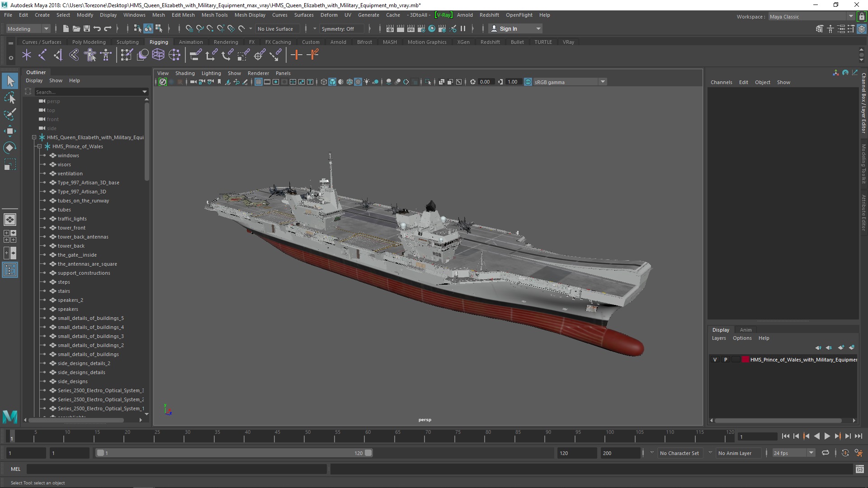Go to start of playback range
This screenshot has height=488, width=868.
click(785, 436)
